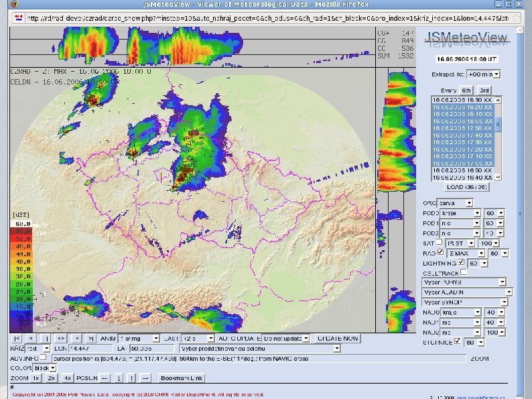Open POD0 opacity 60 dropdown
Image resolution: width=532 pixels, height=399 pixels.
pyautogui.click(x=494, y=213)
